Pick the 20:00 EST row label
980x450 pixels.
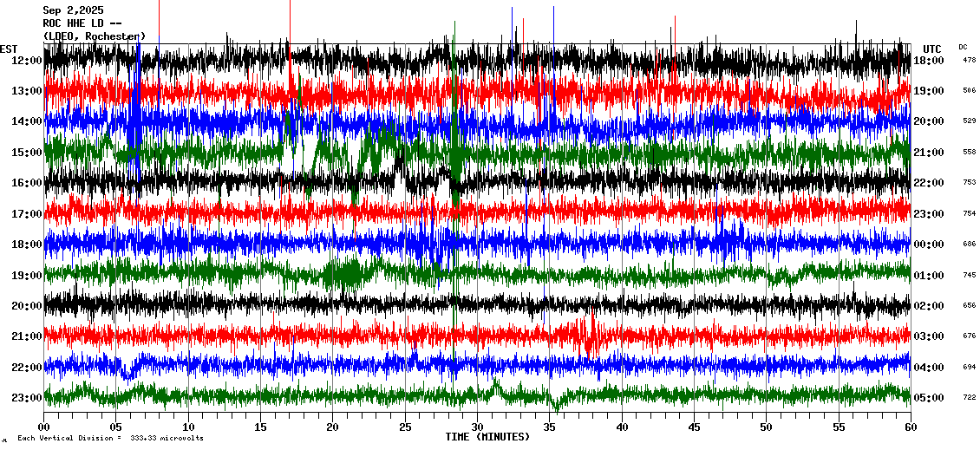pyautogui.click(x=26, y=306)
